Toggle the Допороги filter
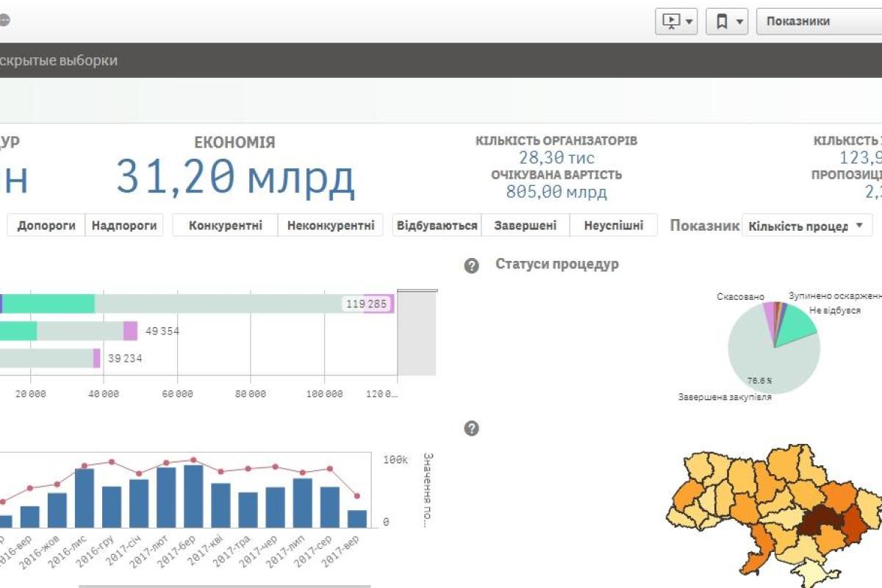The width and height of the screenshot is (882, 588). (x=46, y=226)
